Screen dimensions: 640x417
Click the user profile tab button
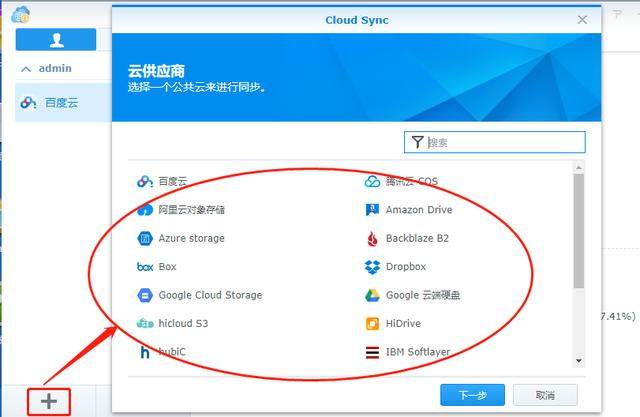pyautogui.click(x=56, y=40)
